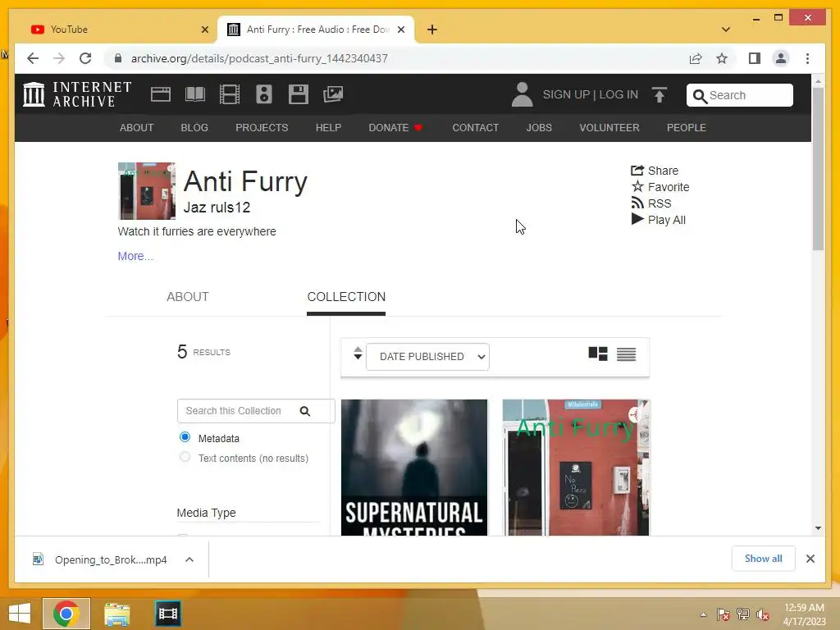
Task: Click Chrome forward arrow
Action: tap(59, 58)
